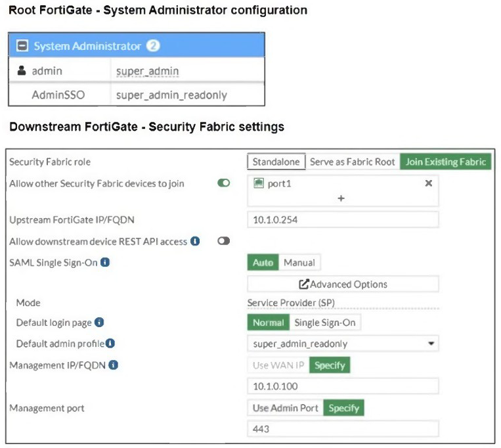501x448 pixels.
Task: Select Serve as Fabric Root option
Action: tap(352, 162)
